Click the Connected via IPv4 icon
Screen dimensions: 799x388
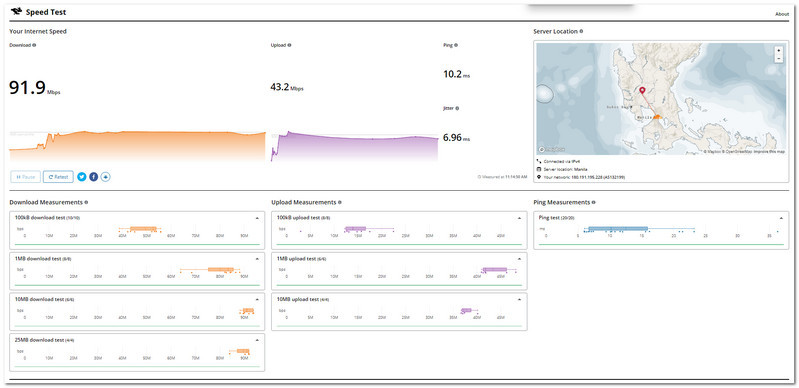click(539, 161)
